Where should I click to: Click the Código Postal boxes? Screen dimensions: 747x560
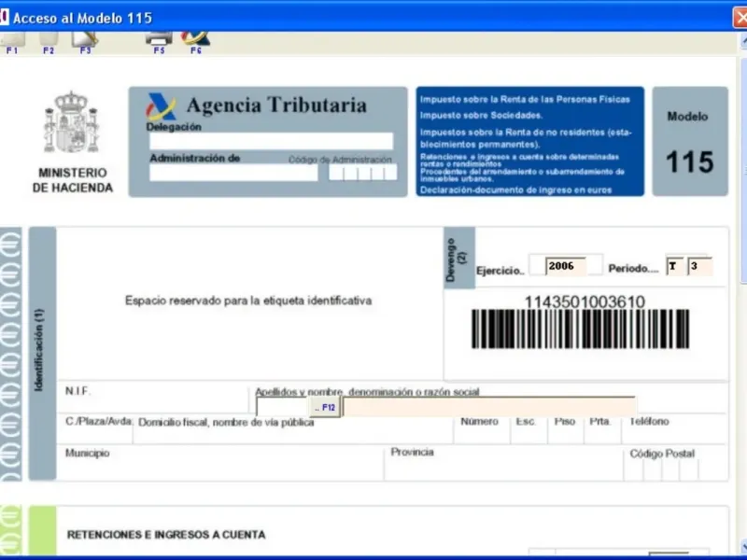tap(661, 470)
